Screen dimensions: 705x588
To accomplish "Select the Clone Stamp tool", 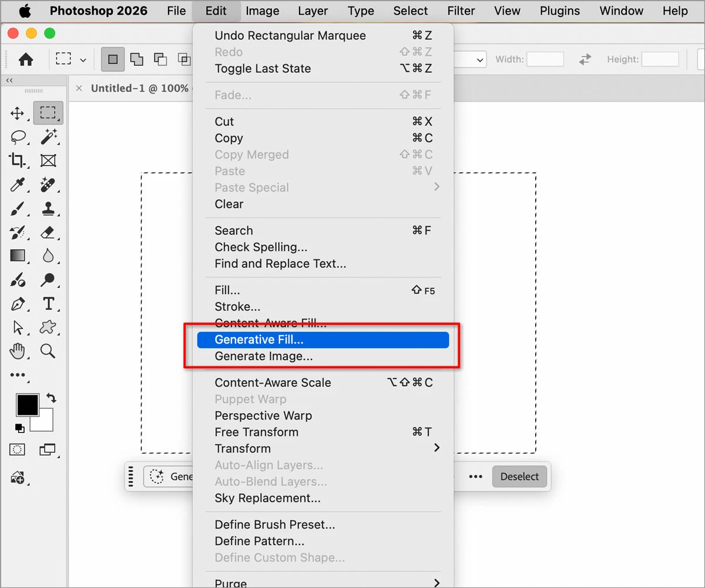I will [48, 209].
